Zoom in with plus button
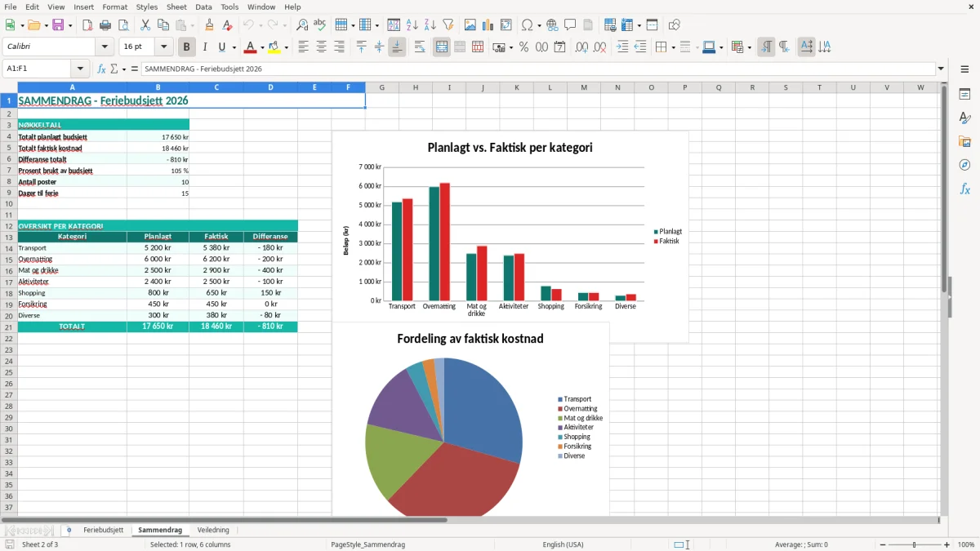Screen dimensions: 980x551 tap(947, 544)
